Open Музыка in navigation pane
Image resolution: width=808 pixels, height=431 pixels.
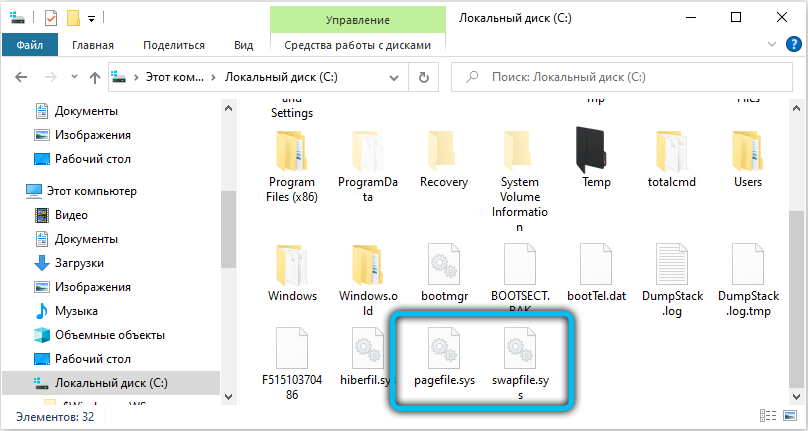[x=76, y=311]
